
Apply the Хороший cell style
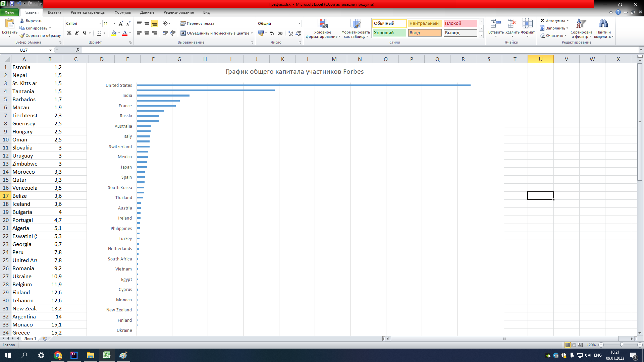pos(389,33)
